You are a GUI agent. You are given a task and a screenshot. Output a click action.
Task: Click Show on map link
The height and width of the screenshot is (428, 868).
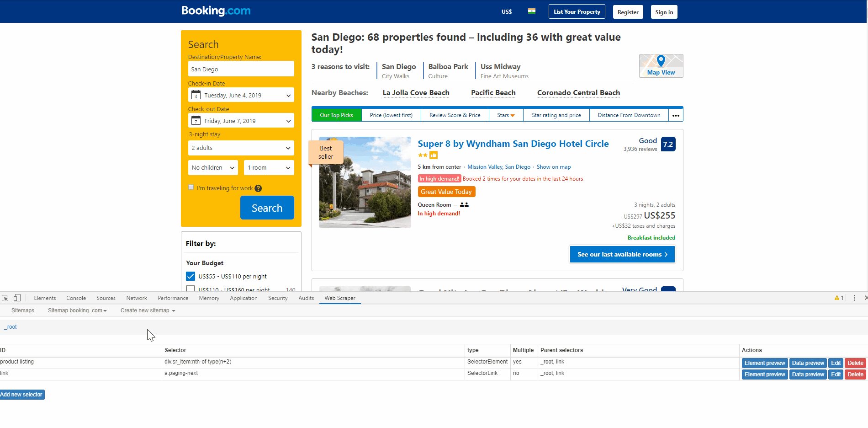[554, 167]
